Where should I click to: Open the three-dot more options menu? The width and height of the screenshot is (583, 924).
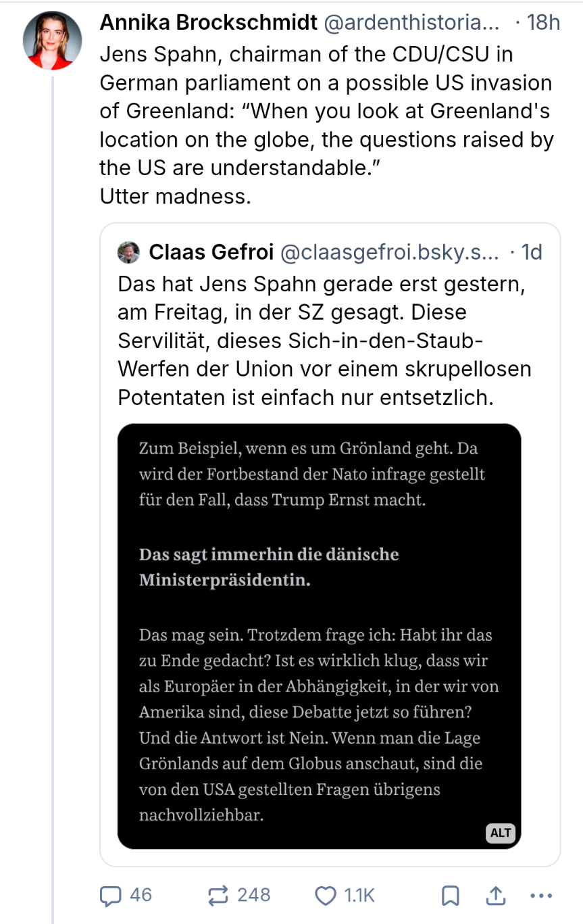coord(541,896)
